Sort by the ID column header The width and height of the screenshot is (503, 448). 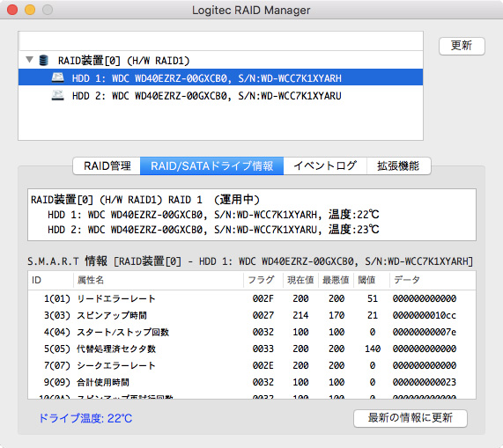51,280
